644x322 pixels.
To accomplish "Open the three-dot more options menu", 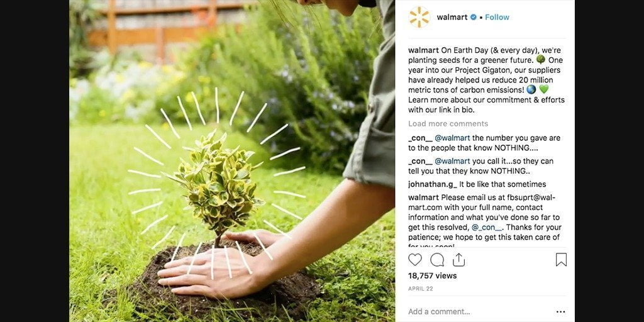I will pyautogui.click(x=560, y=312).
